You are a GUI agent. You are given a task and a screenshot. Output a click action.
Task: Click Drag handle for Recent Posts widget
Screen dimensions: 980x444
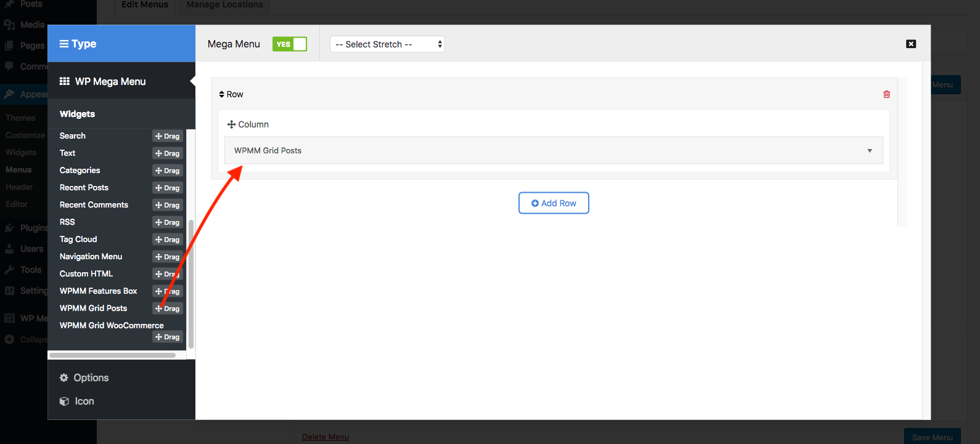(168, 188)
